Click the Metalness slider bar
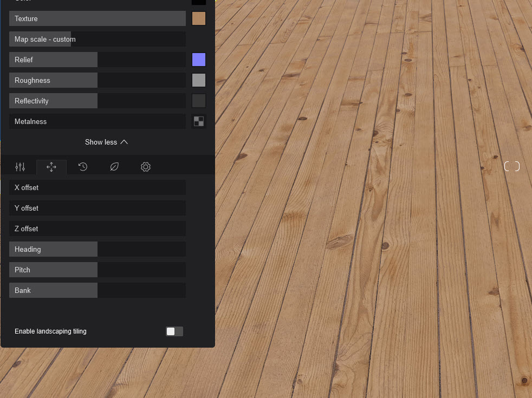 [x=98, y=121]
